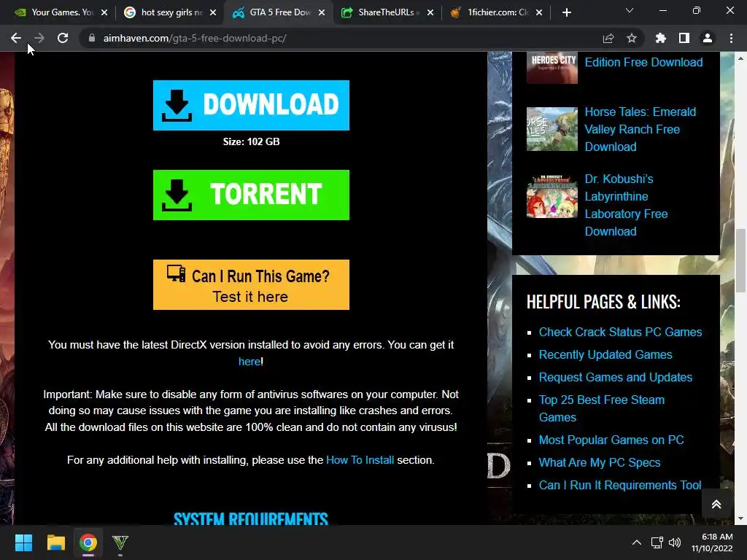Click the page vertical scrollbar thumb
Screen dimensions: 747x560
point(740,261)
